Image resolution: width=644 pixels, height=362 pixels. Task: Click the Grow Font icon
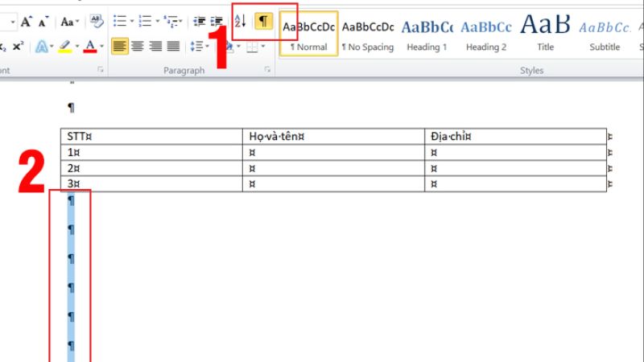coord(27,22)
